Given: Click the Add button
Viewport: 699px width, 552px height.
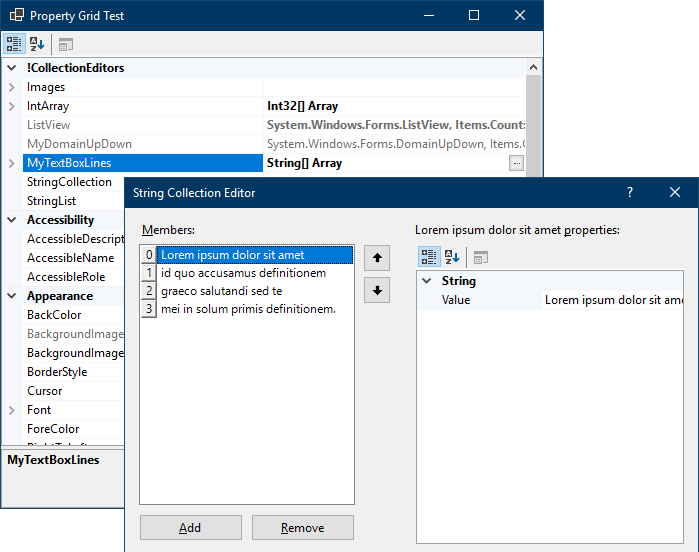Looking at the screenshot, I should pos(191,527).
